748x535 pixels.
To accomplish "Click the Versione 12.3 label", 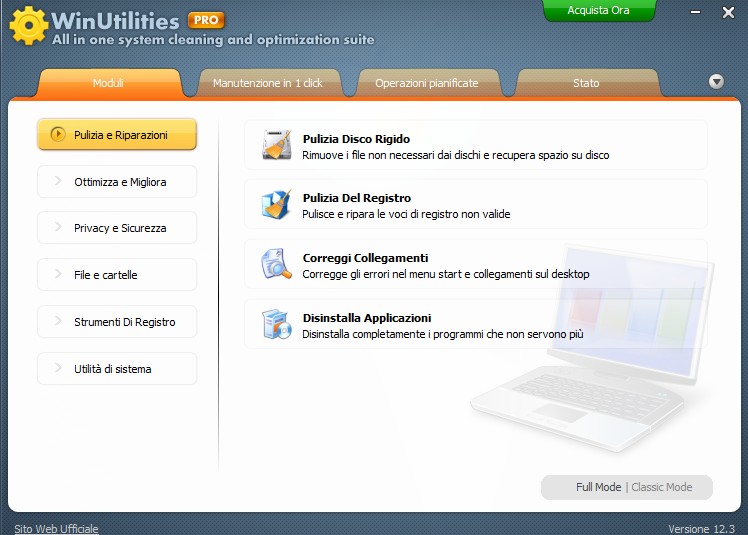I will (701, 529).
